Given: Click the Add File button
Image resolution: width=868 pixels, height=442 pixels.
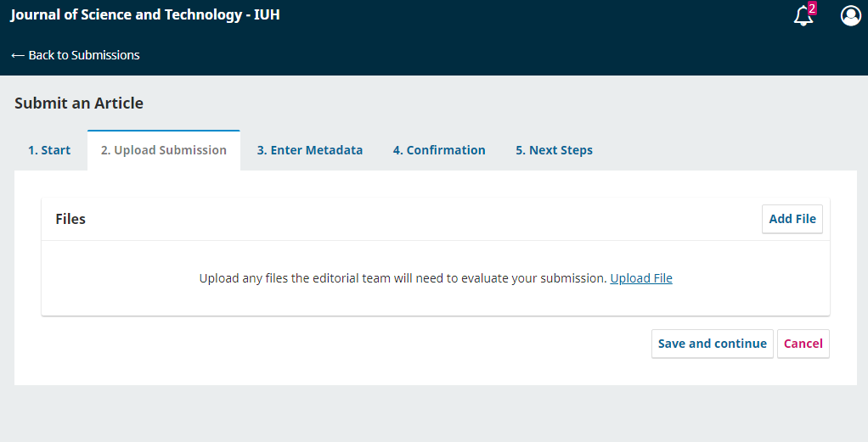Looking at the screenshot, I should point(792,219).
